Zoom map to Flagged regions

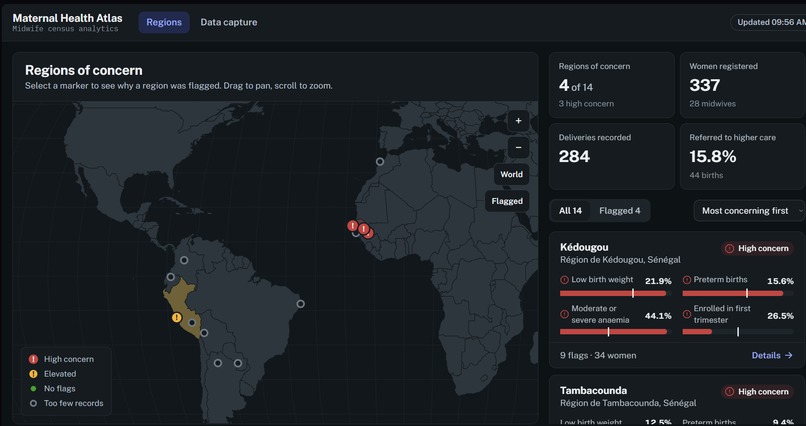click(507, 201)
